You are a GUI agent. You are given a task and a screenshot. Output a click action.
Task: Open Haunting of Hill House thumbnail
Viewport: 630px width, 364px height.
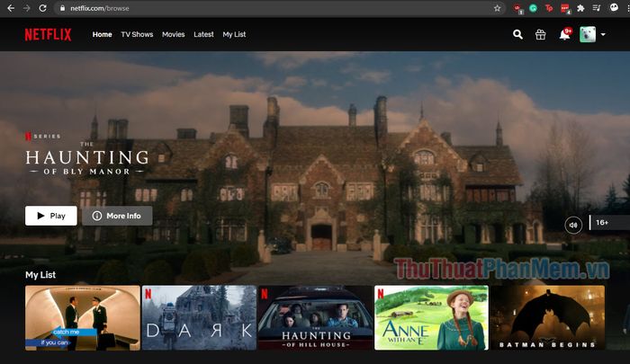tap(315, 318)
